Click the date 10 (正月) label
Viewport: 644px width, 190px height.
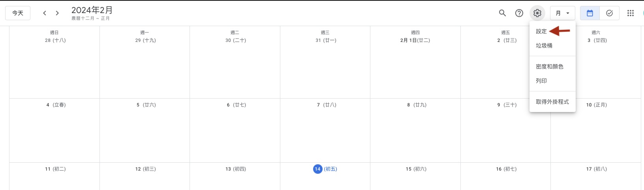596,105
